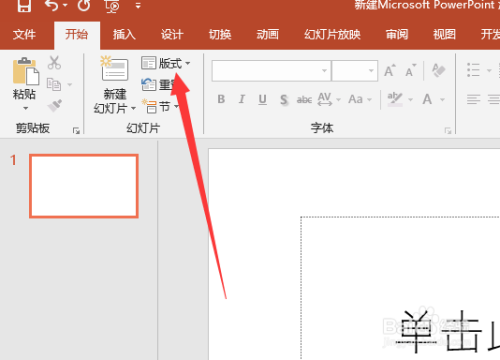Toggle Strikethrough abc formatting

point(304,99)
